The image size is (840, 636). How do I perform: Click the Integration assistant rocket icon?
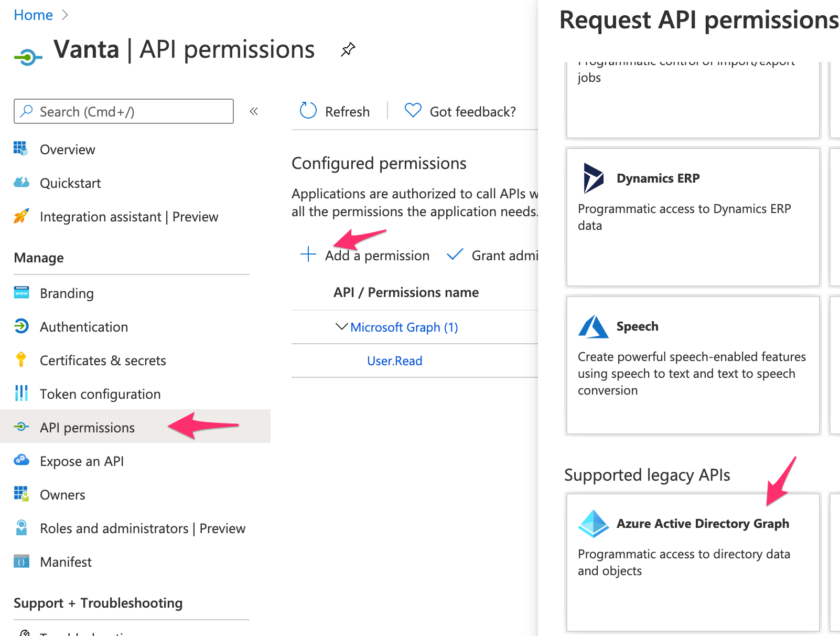[21, 216]
